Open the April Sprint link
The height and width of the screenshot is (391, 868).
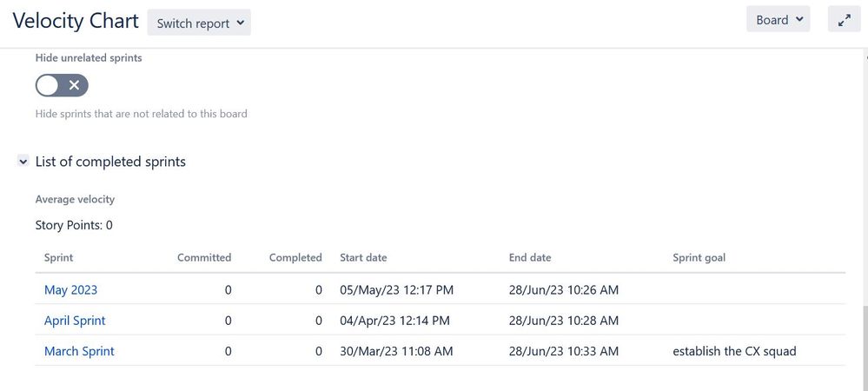pyautogui.click(x=75, y=321)
